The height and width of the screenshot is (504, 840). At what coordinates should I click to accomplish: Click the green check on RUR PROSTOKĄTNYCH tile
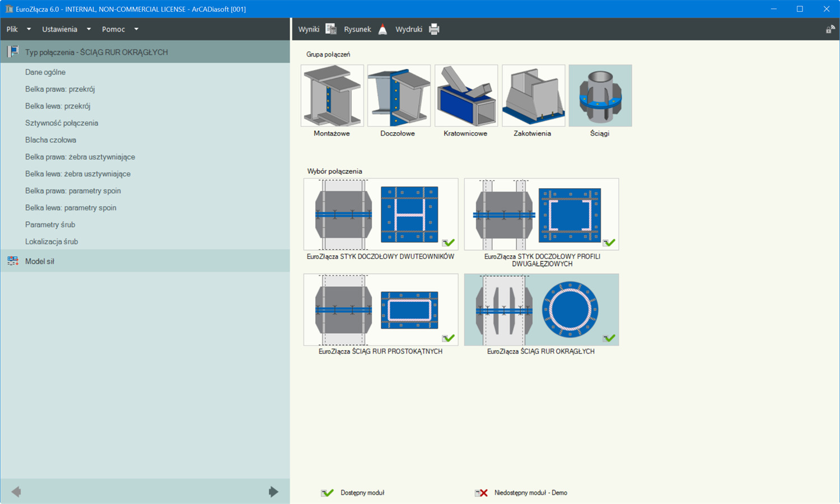pos(448,338)
